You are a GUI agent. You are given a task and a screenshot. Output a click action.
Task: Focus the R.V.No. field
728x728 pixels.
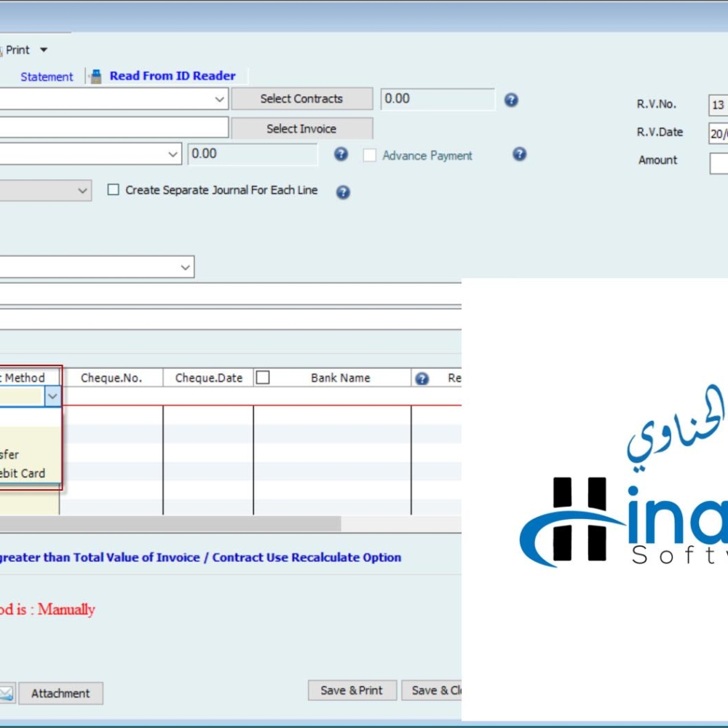pos(719,106)
